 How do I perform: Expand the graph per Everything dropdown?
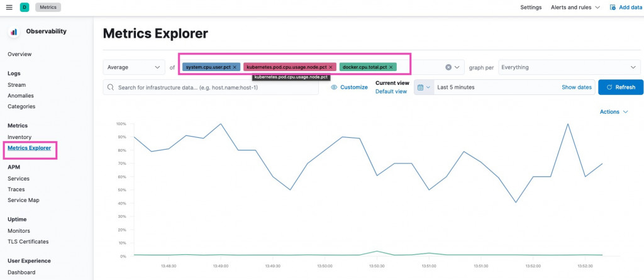pyautogui.click(x=569, y=67)
